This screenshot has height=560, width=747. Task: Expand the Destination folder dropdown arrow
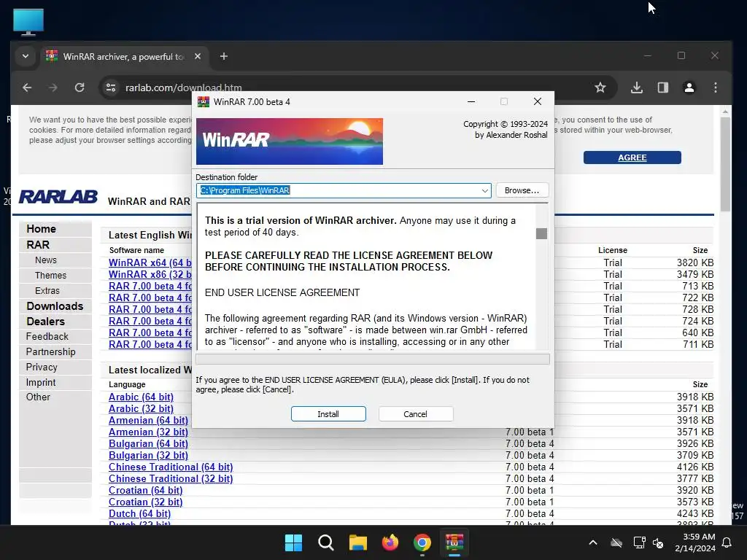(x=484, y=190)
